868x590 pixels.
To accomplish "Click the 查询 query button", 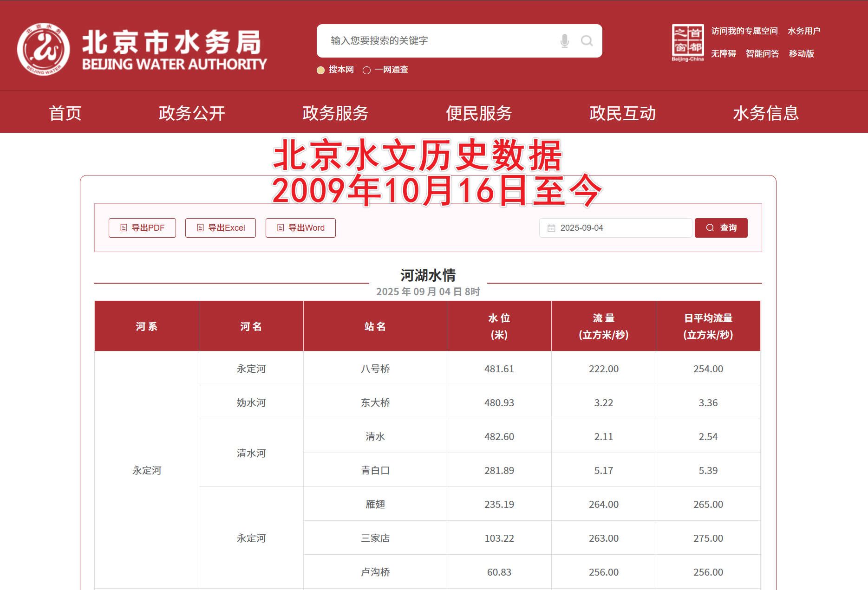I will click(x=721, y=228).
